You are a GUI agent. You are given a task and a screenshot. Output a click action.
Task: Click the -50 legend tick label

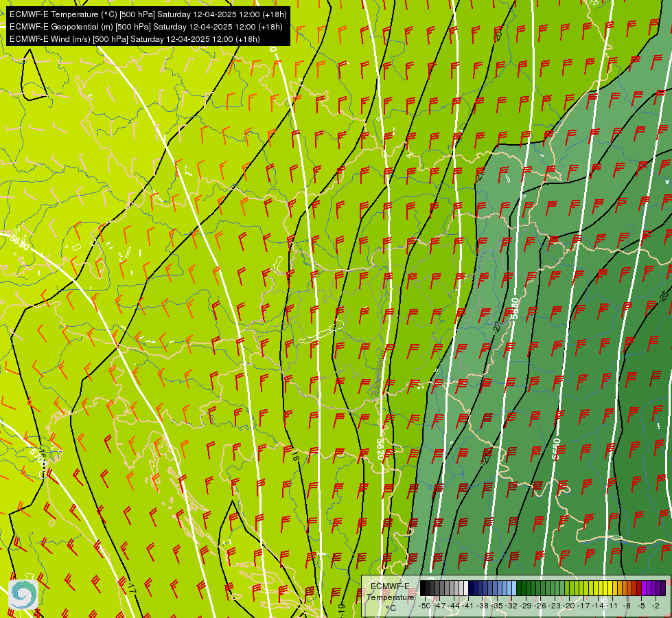425,606
